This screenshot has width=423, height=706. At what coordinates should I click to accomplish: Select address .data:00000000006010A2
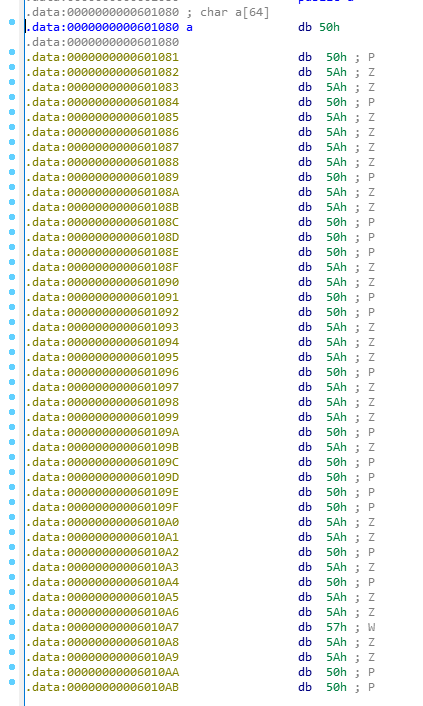click(x=102, y=552)
